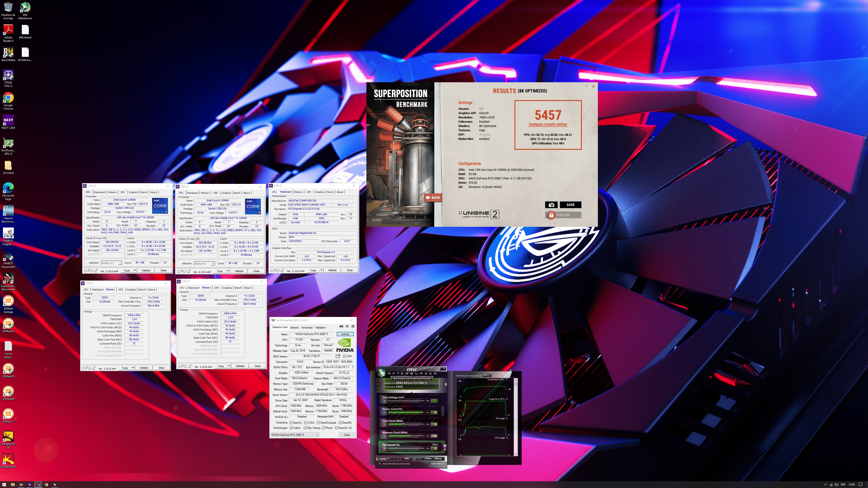Toggle the Vulkan checkbox

click(x=291, y=428)
